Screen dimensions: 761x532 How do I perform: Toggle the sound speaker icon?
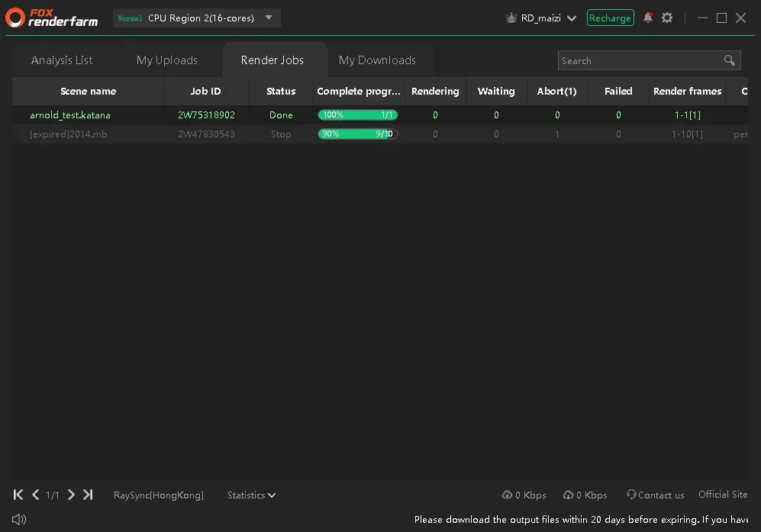[19, 519]
